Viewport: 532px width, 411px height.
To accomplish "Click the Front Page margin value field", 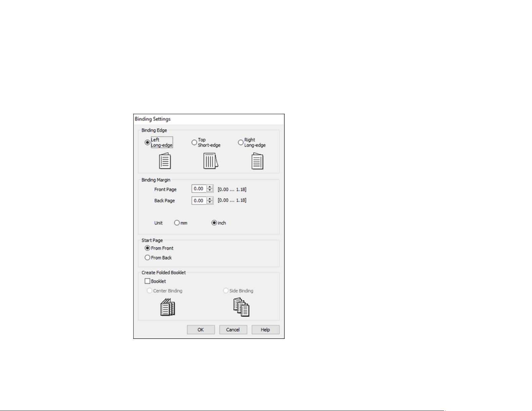I will tap(199, 189).
